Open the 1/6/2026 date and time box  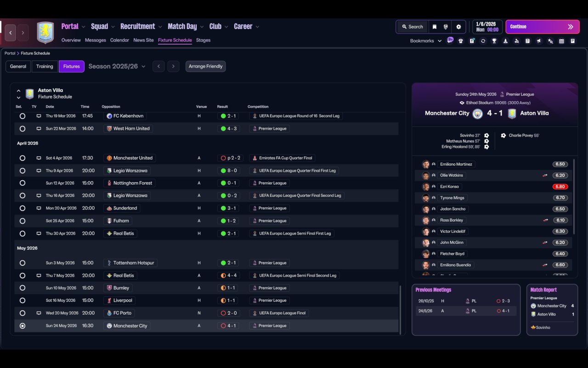[487, 27]
